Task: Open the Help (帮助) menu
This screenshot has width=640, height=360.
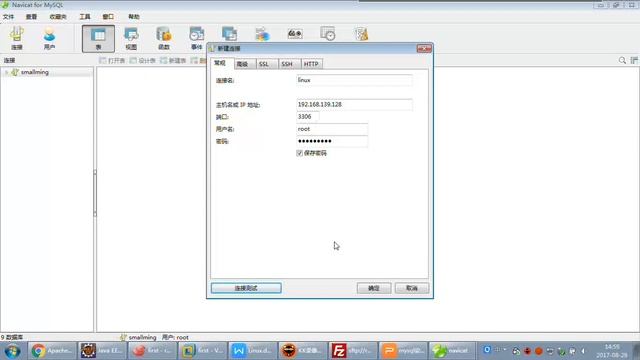Action: click(x=134, y=17)
